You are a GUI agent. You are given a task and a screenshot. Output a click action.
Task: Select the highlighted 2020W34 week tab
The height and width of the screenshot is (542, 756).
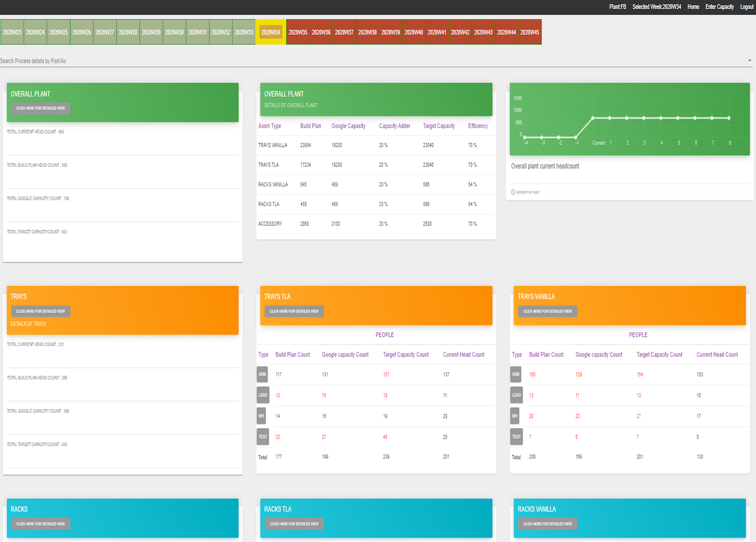[270, 32]
